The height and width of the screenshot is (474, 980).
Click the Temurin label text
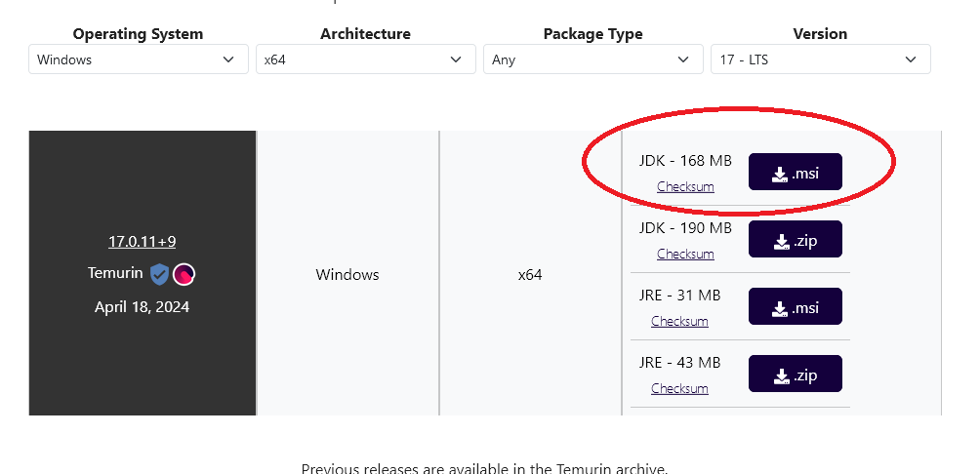point(115,273)
